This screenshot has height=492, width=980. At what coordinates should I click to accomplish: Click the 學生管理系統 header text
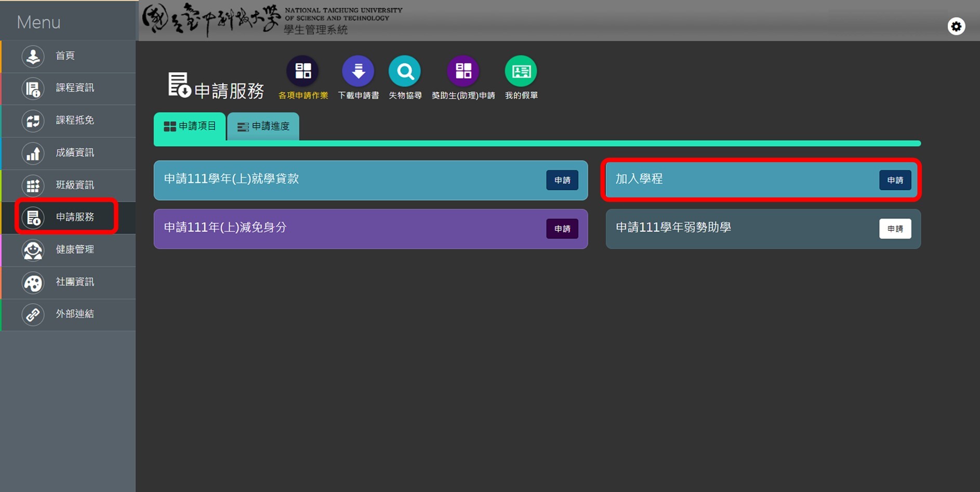click(x=315, y=30)
